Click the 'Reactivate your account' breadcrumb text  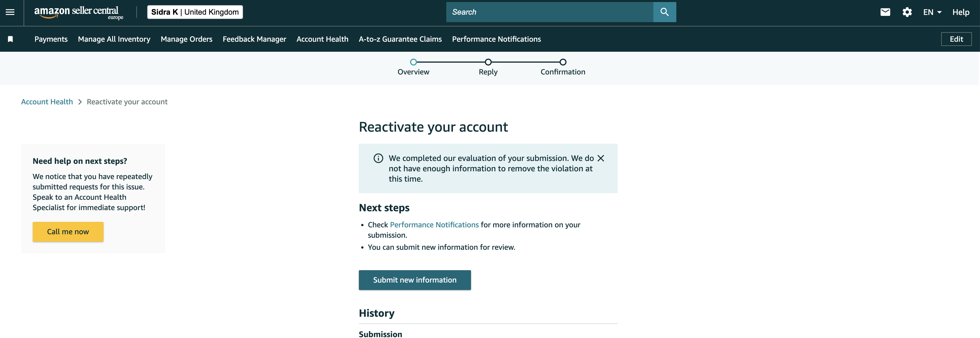point(127,102)
